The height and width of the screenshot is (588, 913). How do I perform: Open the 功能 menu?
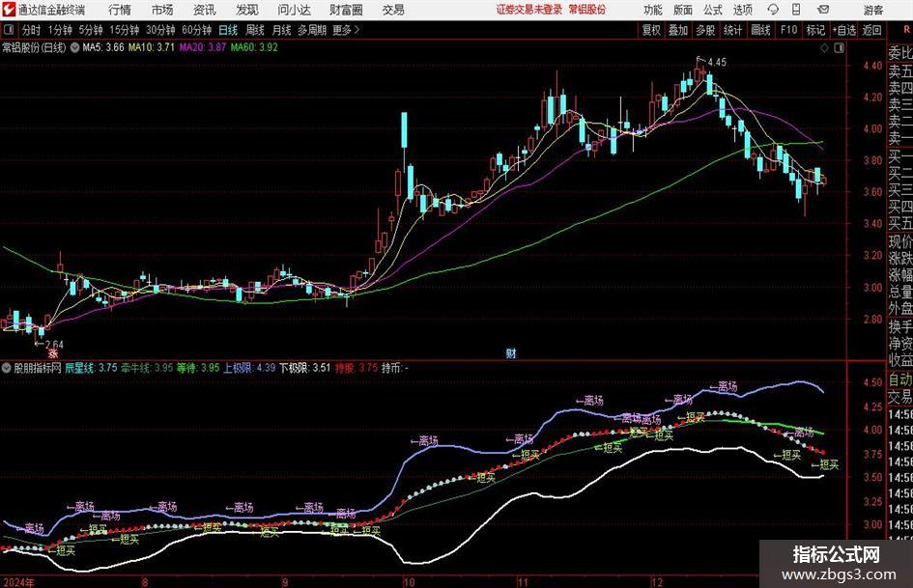click(653, 10)
